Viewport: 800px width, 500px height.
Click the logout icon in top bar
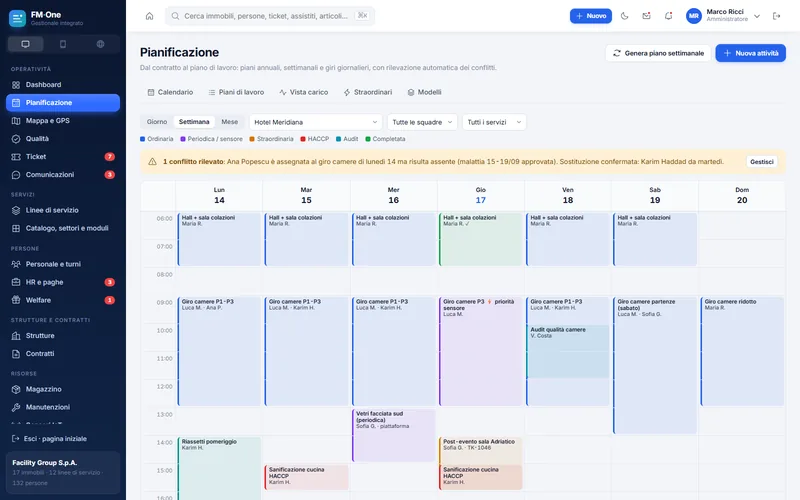point(777,16)
